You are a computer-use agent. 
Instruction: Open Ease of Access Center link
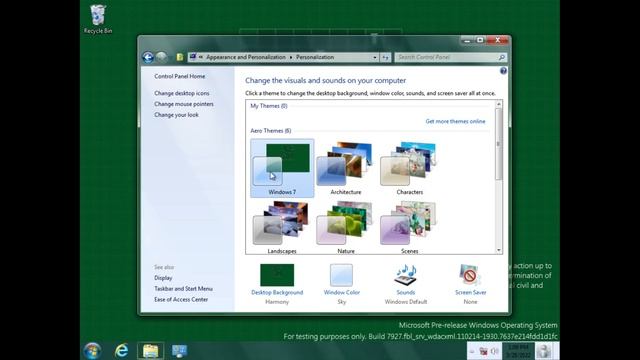click(181, 300)
